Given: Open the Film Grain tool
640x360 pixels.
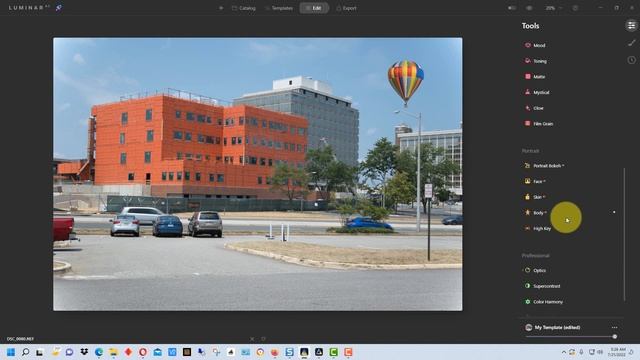Looking at the screenshot, I should (539, 124).
